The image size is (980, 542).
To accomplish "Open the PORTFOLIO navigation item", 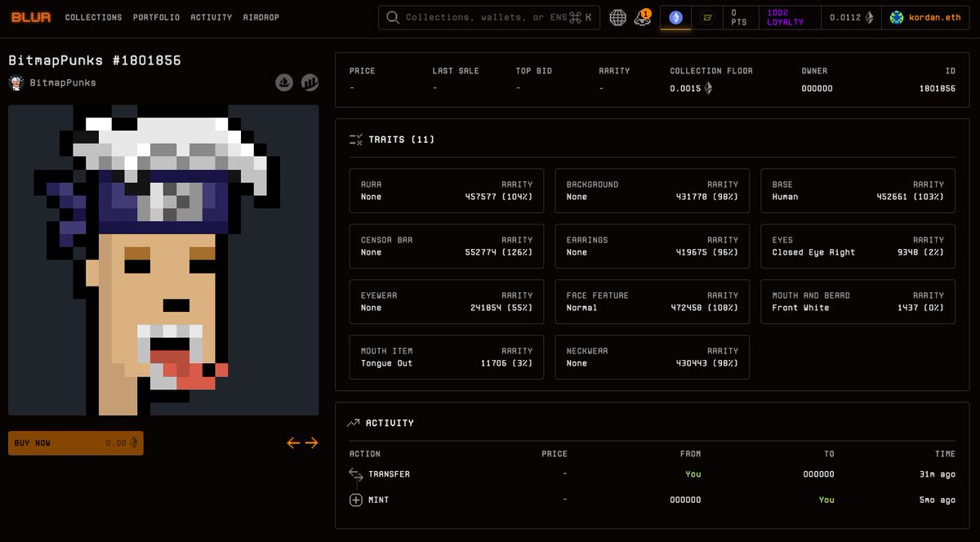I will point(156,16).
